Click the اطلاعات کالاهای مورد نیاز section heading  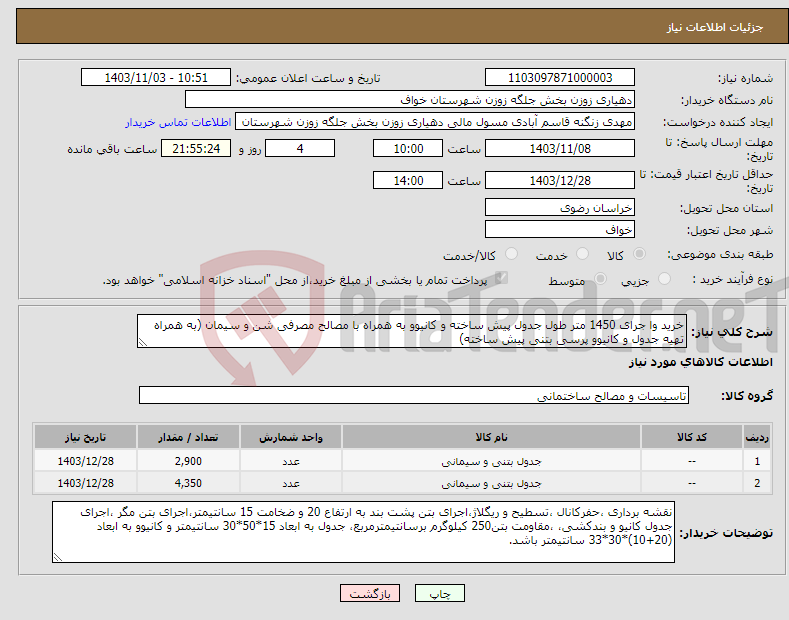[700, 362]
